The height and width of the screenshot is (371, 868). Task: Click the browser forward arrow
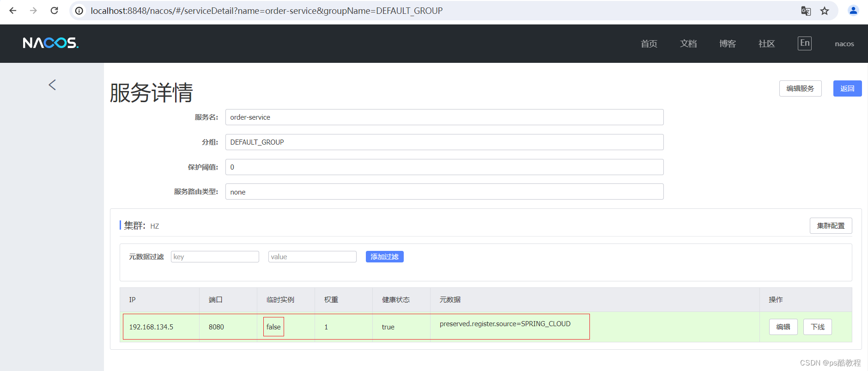(33, 11)
